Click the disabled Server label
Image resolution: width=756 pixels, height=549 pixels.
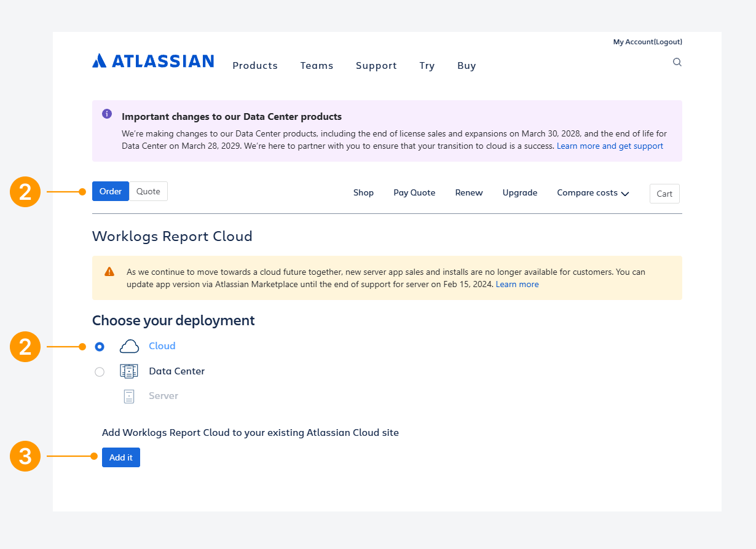pos(163,396)
